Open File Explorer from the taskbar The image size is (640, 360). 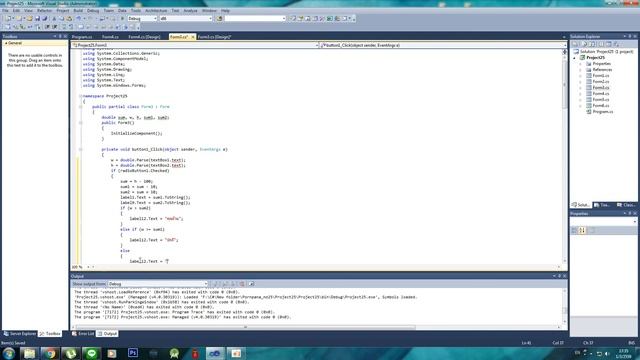[29, 353]
